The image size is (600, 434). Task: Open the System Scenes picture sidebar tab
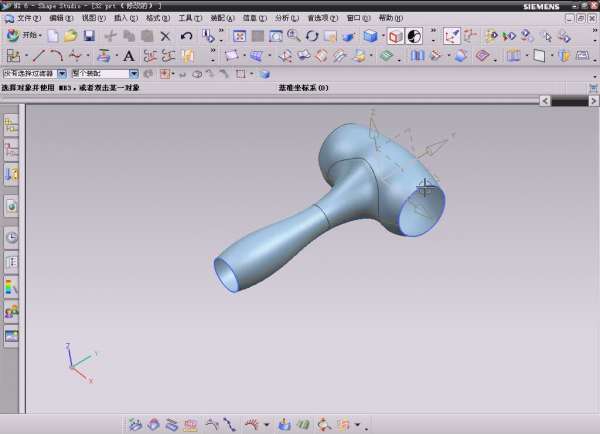pyautogui.click(x=12, y=336)
